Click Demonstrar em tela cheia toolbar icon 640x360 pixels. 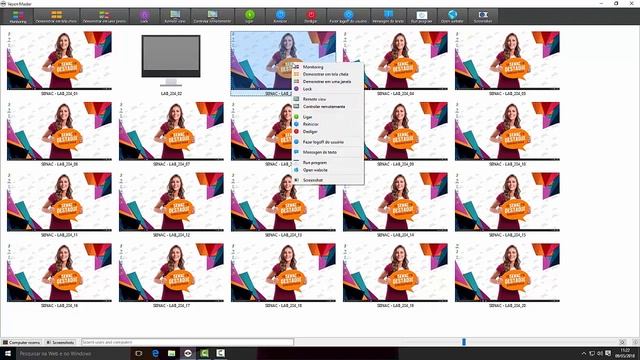(56, 16)
